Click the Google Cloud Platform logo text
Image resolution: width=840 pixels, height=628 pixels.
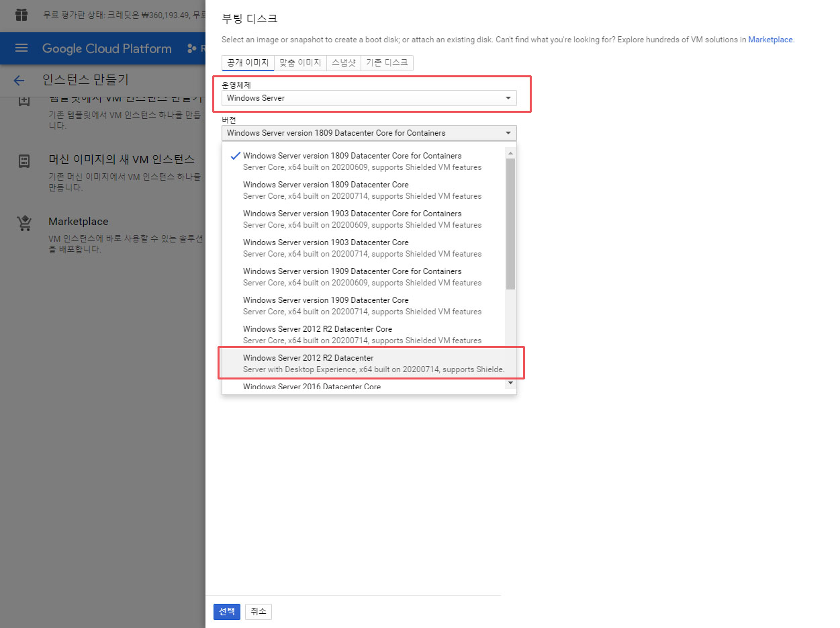tap(107, 48)
